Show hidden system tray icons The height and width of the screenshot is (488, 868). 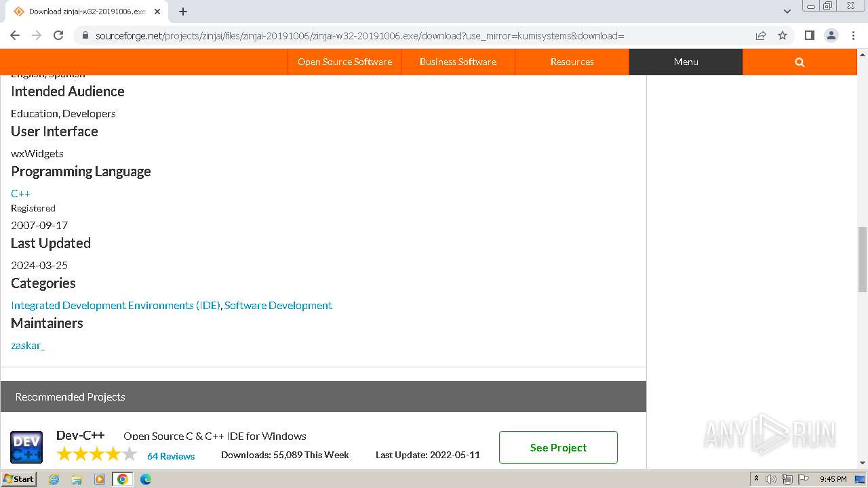(757, 479)
